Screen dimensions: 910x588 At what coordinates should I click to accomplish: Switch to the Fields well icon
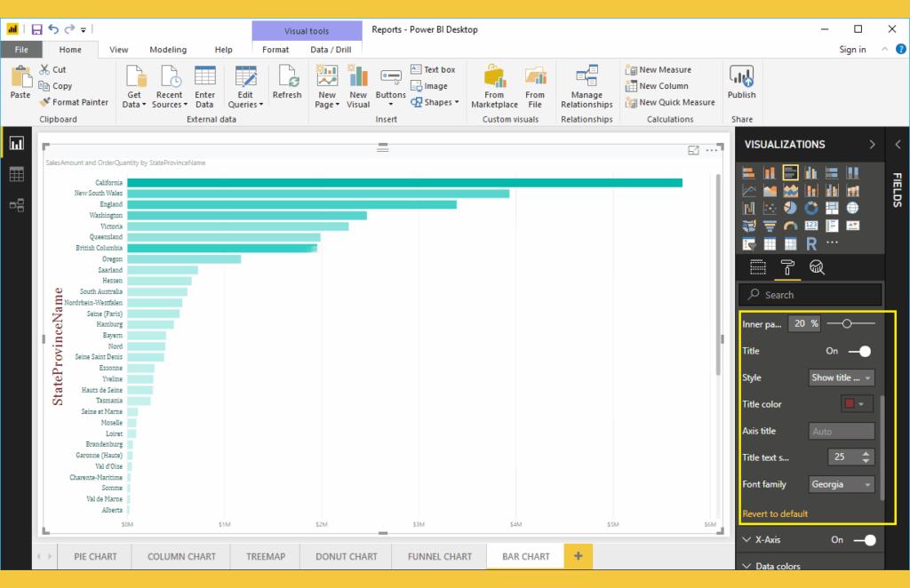(757, 267)
